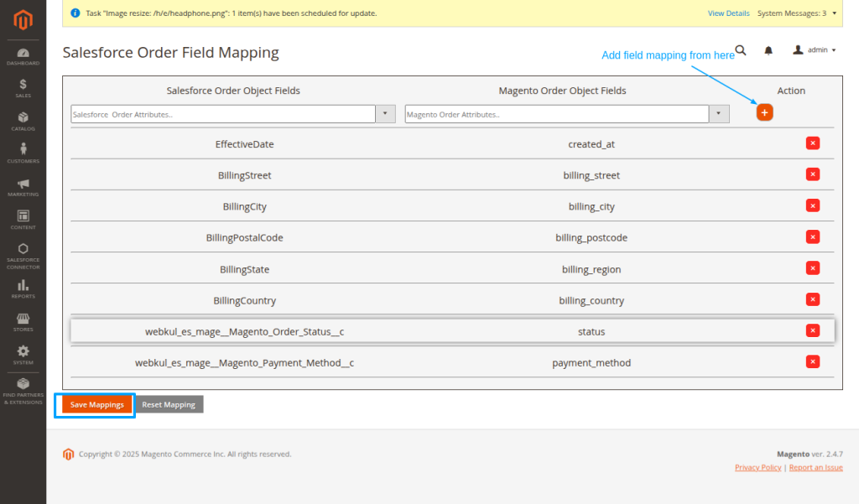Select the webkul_es_mage__Magento_Order_Status__c text

(x=244, y=332)
